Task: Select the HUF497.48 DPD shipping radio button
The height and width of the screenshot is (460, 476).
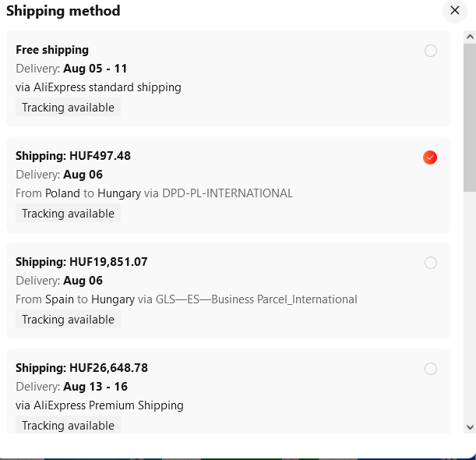Action: (x=430, y=157)
